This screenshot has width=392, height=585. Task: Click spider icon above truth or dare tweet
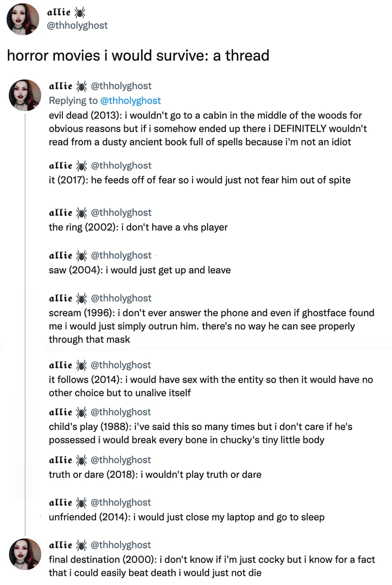[x=81, y=460]
